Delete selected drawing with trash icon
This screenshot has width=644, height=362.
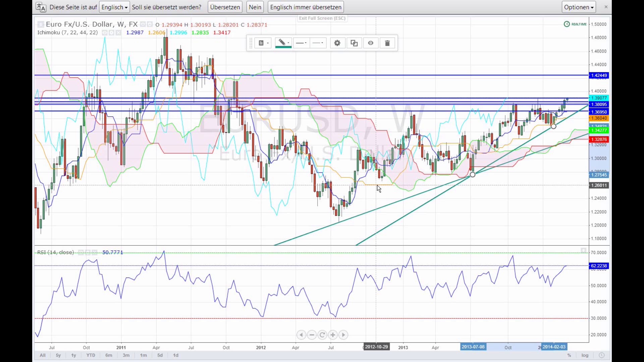pyautogui.click(x=387, y=43)
